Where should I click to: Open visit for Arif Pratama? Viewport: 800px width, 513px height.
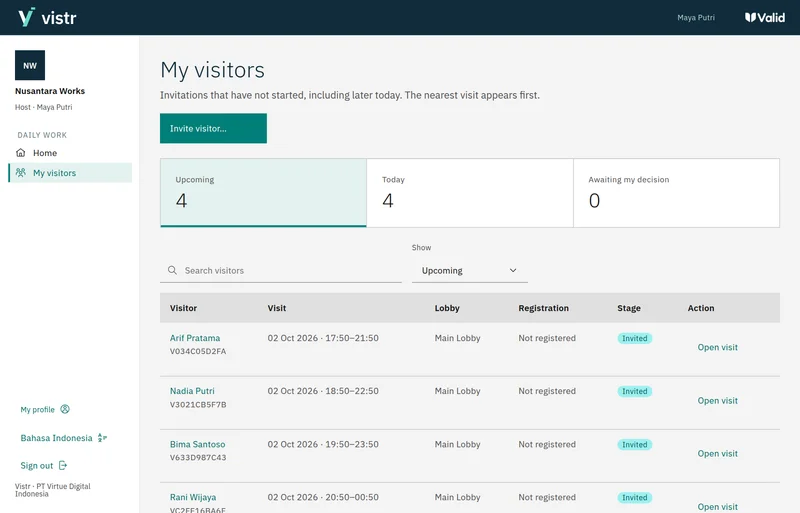click(717, 347)
